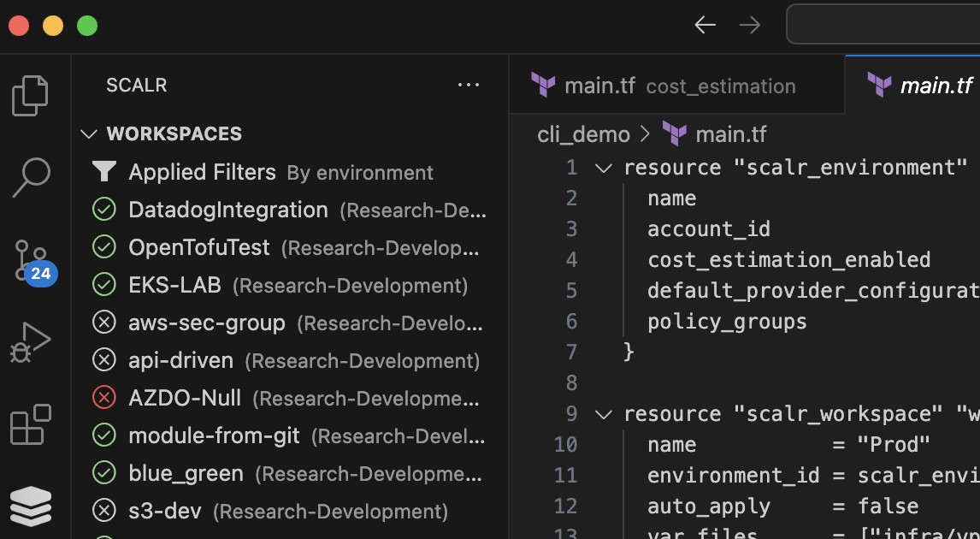Open the Scalr stacked layers icon
980x539 pixels.
[30, 506]
